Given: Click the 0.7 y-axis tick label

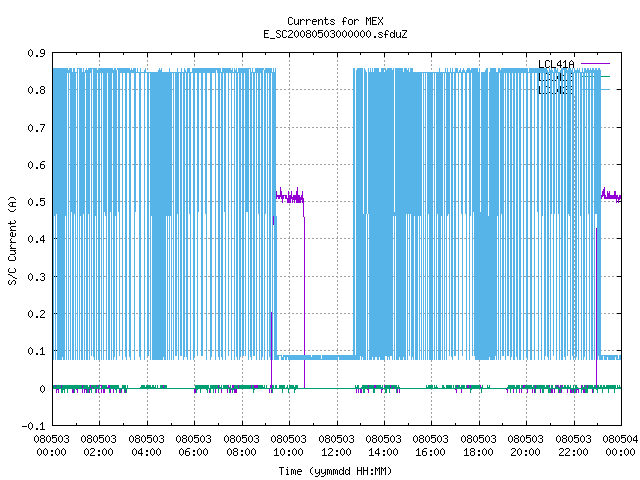Looking at the screenshot, I should (x=37, y=128).
